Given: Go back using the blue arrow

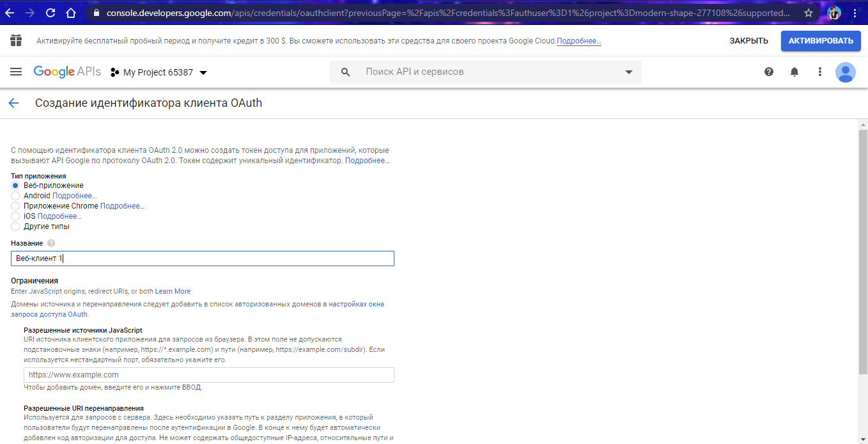Looking at the screenshot, I should (13, 103).
